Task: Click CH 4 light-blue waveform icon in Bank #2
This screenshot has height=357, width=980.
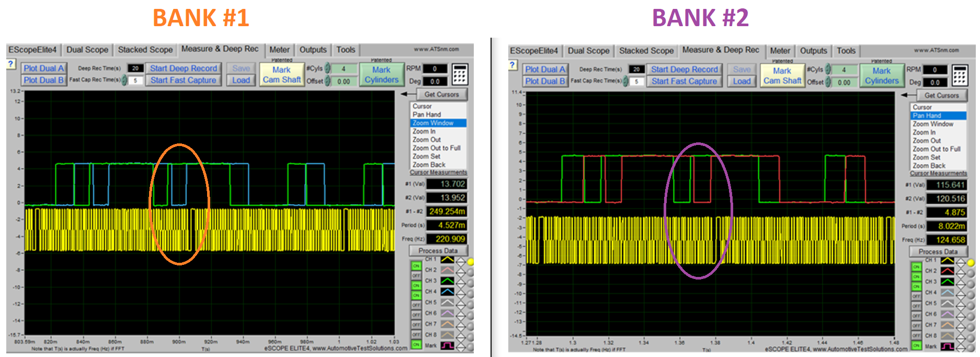Action: pyautogui.click(x=948, y=293)
